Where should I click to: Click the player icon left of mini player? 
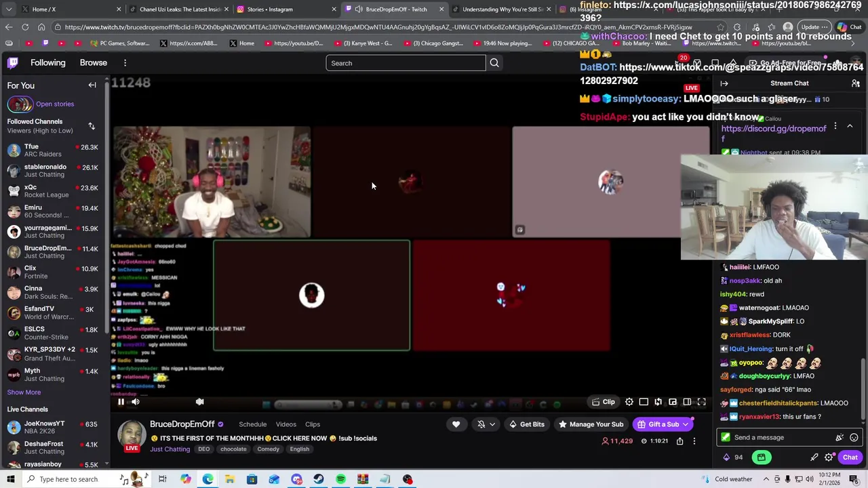(x=658, y=402)
